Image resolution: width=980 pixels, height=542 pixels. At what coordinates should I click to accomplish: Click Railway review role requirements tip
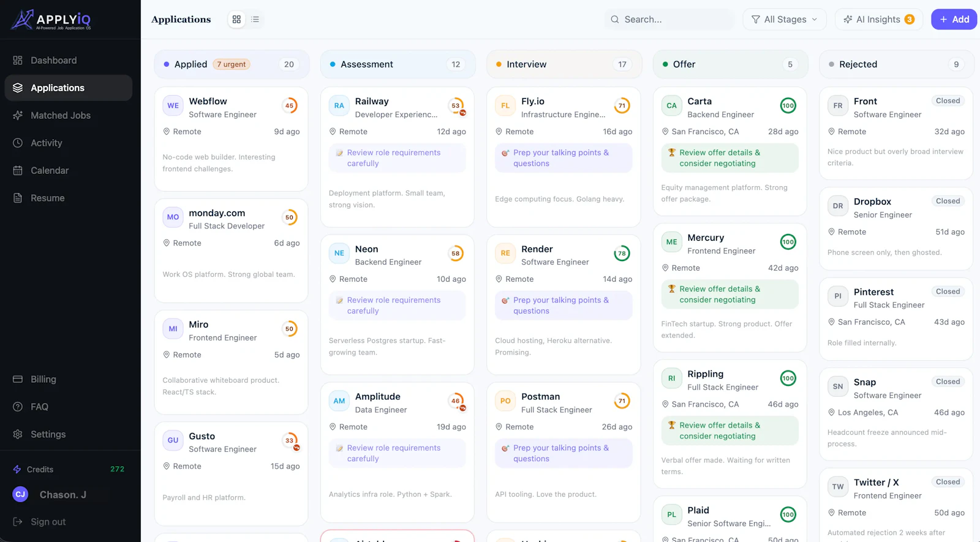398,158
